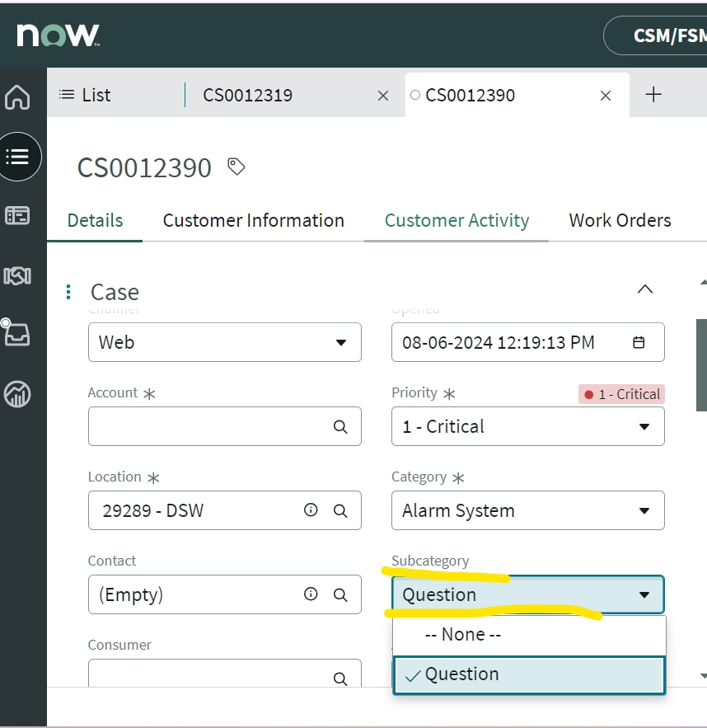Screen dimensions: 707x728
Task: Open the Work Orders tab
Action: coord(620,220)
